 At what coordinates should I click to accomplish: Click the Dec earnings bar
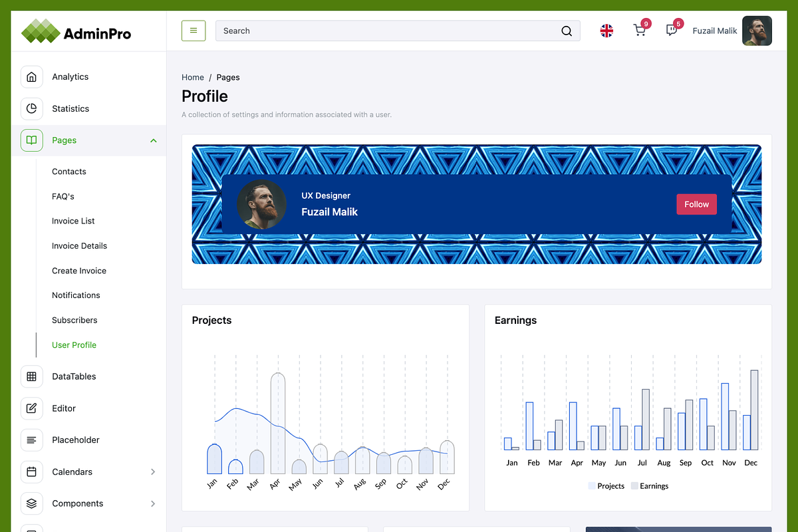click(x=754, y=410)
